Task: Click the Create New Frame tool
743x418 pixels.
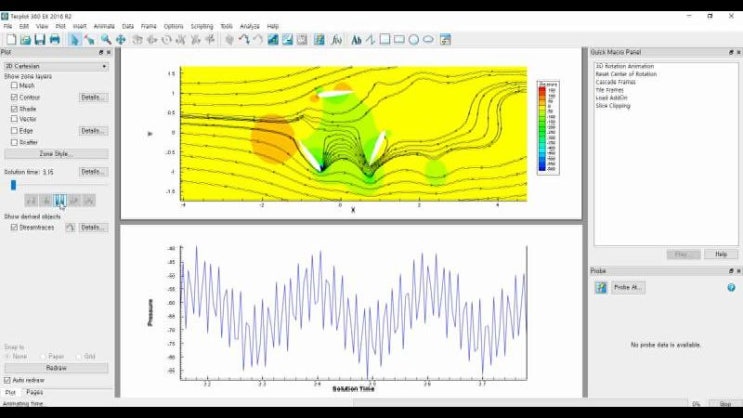Action: click(445, 40)
